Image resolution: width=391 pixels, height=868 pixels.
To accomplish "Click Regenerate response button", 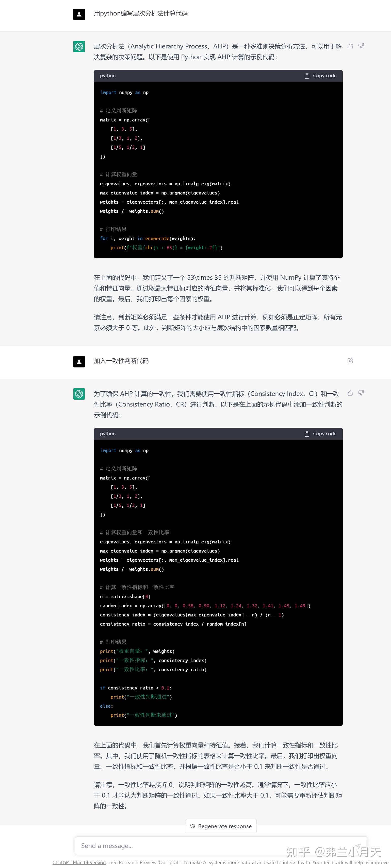I will 221,826.
